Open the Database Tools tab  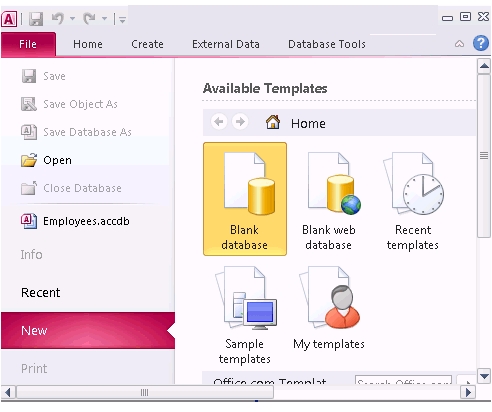pyautogui.click(x=327, y=44)
